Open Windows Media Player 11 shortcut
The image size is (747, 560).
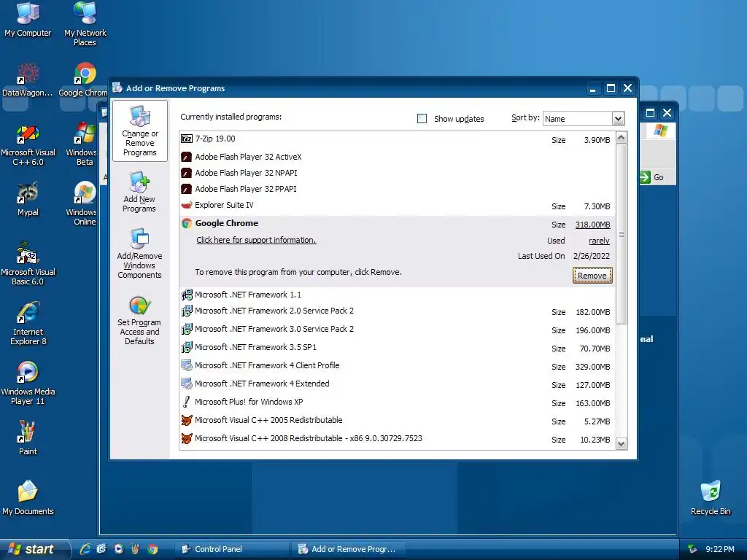click(28, 383)
